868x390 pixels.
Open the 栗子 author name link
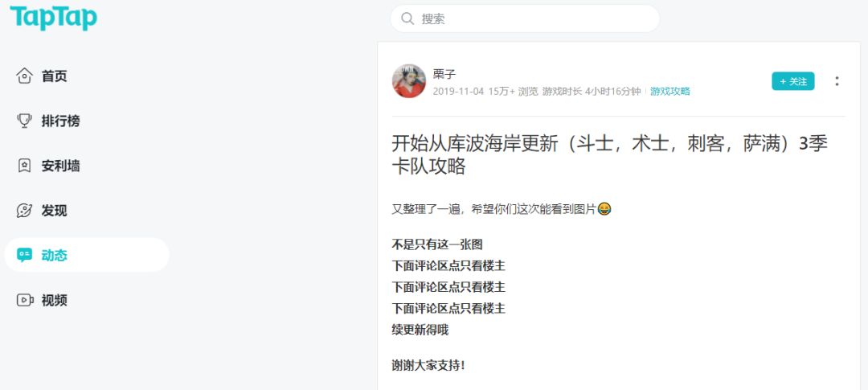(x=444, y=74)
